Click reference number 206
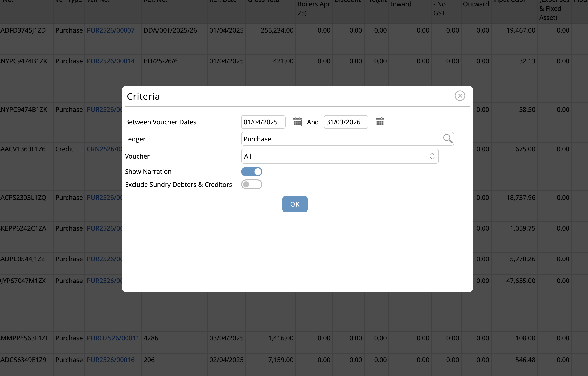The width and height of the screenshot is (588, 376). point(149,360)
